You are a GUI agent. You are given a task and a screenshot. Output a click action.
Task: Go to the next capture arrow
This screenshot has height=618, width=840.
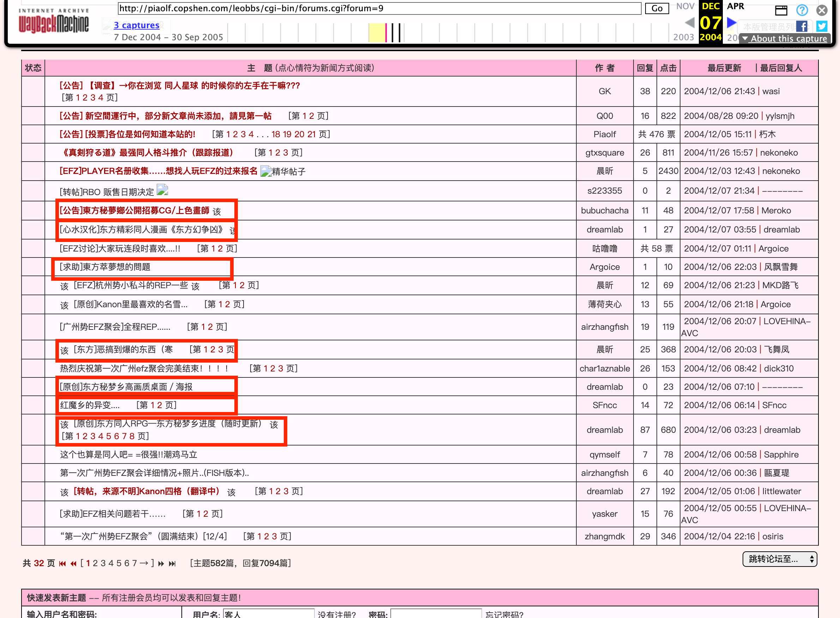click(731, 23)
